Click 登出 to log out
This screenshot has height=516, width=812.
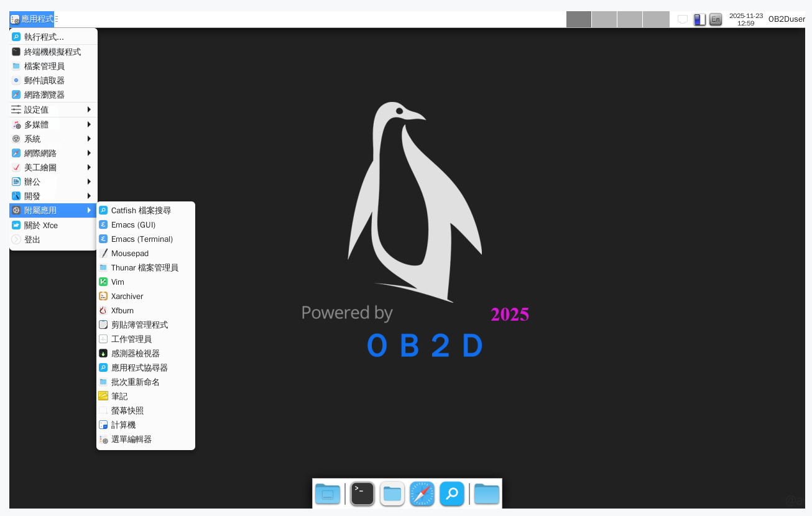pos(32,239)
